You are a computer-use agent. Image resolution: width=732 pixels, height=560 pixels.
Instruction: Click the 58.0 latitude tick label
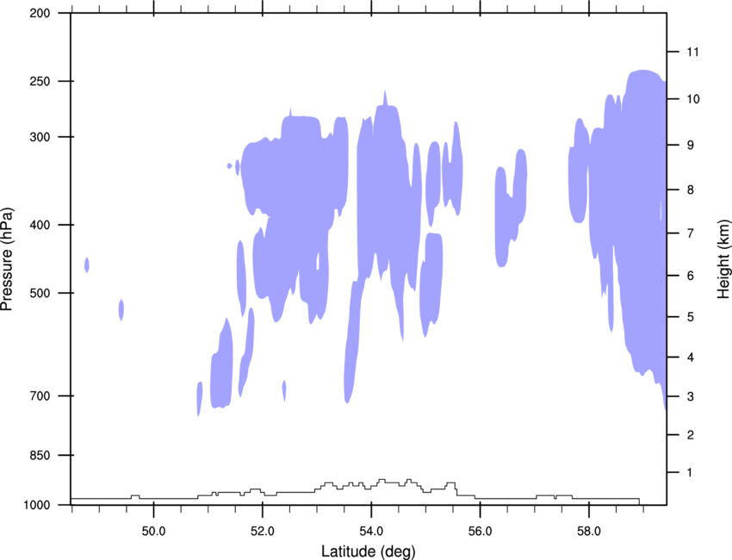tap(589, 532)
